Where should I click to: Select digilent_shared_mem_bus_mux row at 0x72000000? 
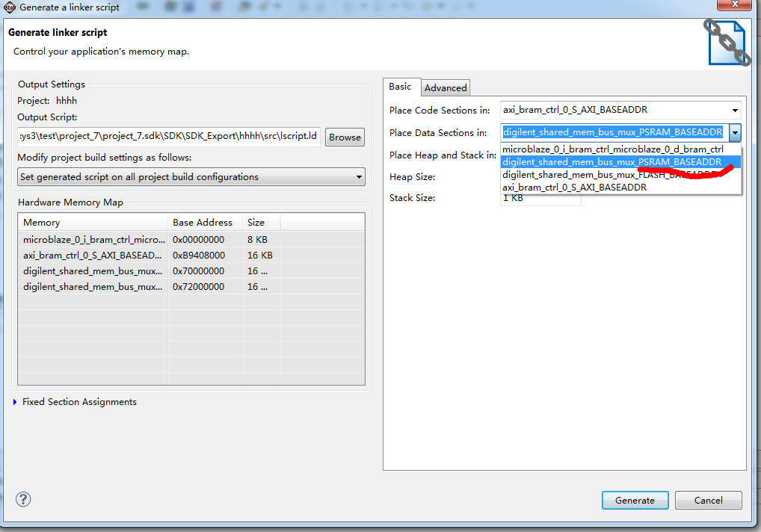click(191, 287)
